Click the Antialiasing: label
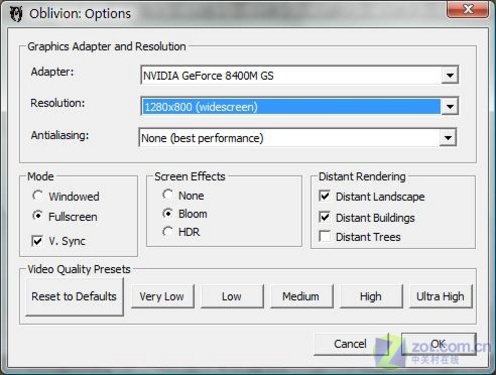 (x=60, y=135)
